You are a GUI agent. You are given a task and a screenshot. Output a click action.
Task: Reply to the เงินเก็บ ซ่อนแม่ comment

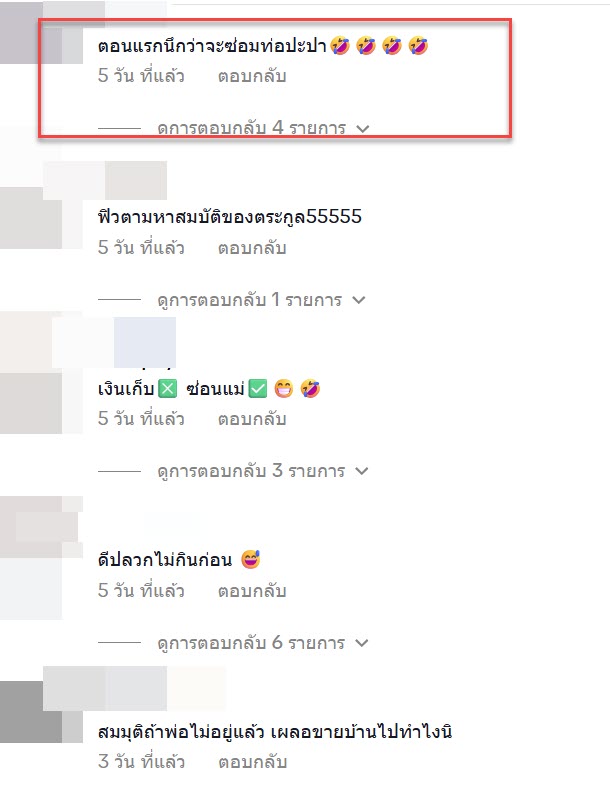[x=252, y=419]
